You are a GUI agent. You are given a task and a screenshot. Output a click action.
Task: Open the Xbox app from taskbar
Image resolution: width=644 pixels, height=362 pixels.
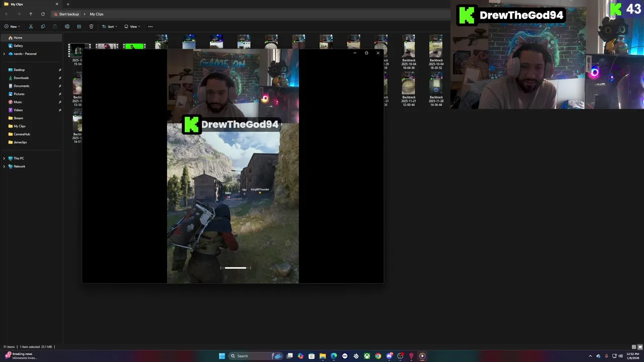367,356
